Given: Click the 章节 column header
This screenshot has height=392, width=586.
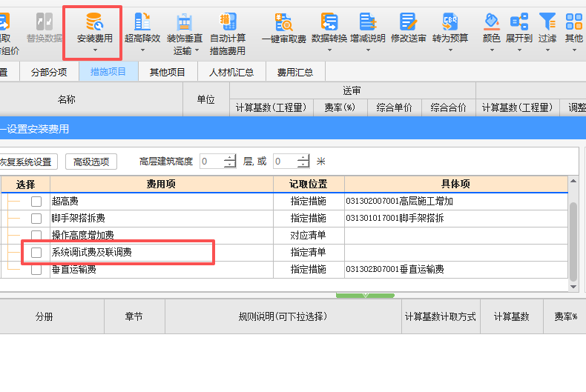Looking at the screenshot, I should (x=134, y=316).
